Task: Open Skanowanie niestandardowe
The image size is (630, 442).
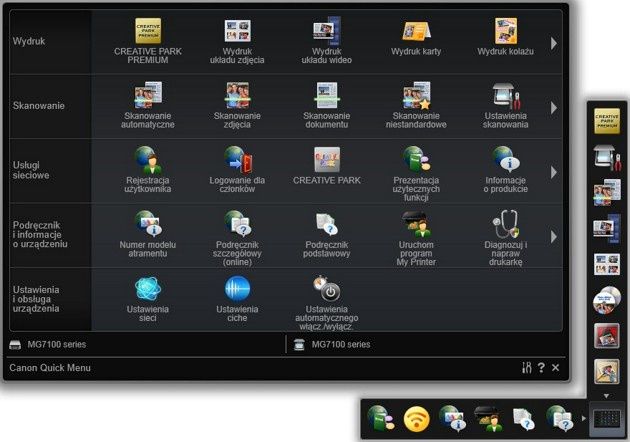Action: [x=416, y=105]
